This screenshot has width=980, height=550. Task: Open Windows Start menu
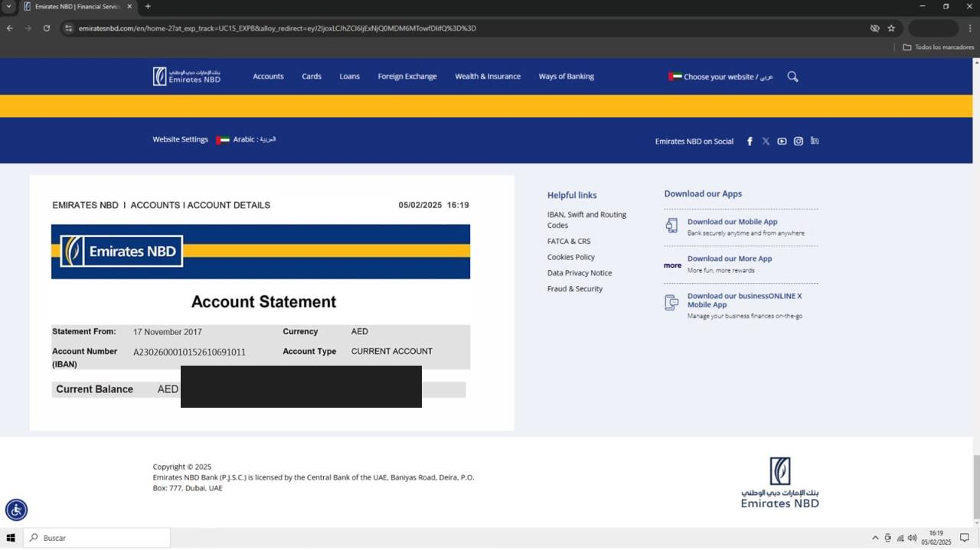[x=11, y=538]
